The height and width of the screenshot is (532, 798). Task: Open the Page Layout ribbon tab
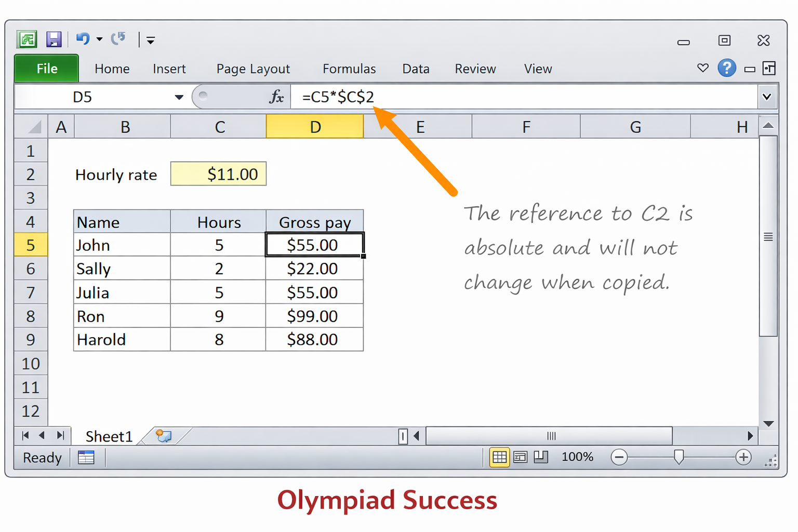tap(253, 69)
